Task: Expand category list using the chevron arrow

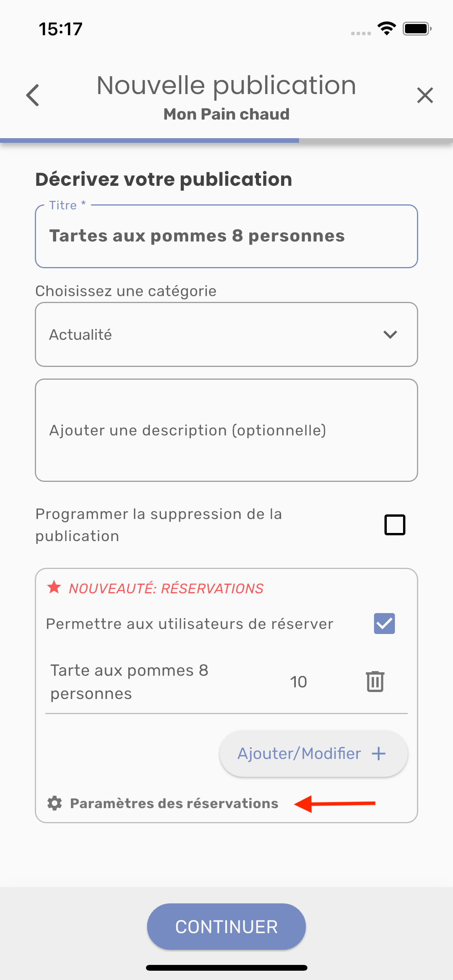Action: pos(390,334)
